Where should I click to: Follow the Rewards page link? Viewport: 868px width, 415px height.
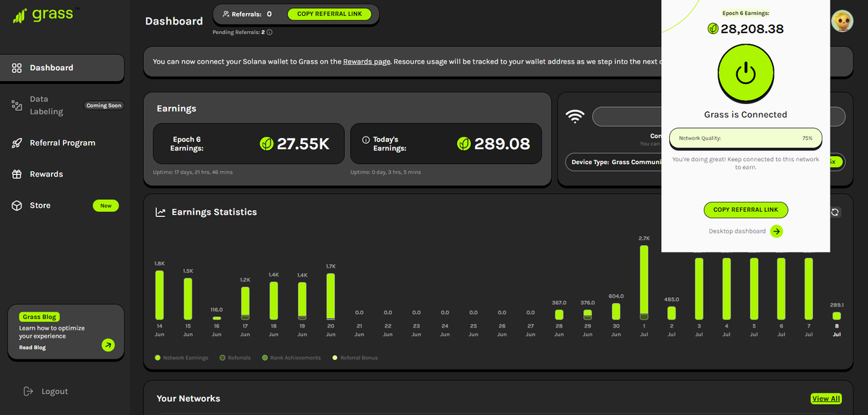pyautogui.click(x=367, y=62)
